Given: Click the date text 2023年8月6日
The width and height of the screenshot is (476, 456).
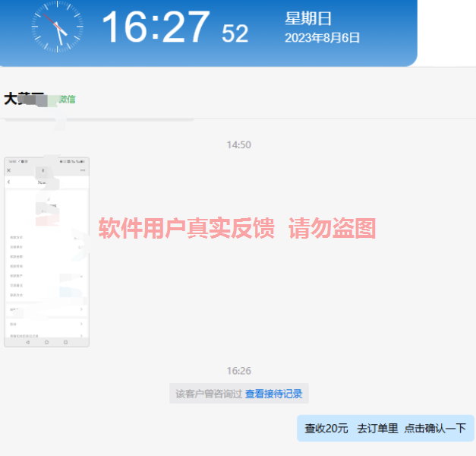Looking at the screenshot, I should point(322,38).
